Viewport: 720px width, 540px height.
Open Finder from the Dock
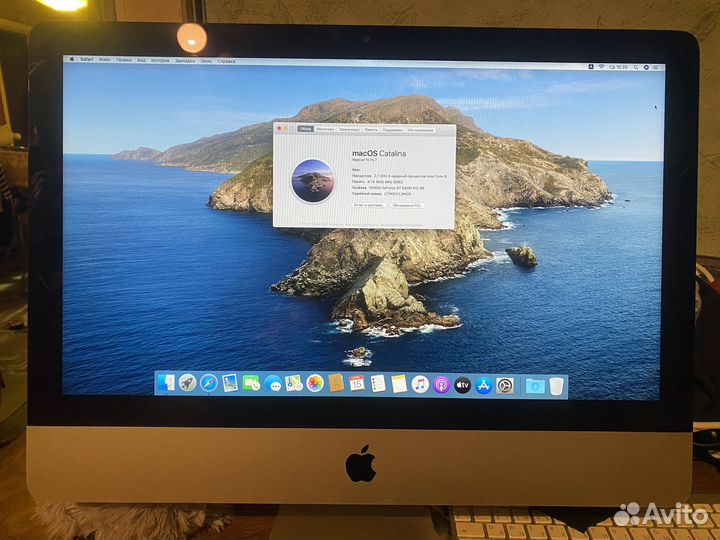[x=166, y=382]
